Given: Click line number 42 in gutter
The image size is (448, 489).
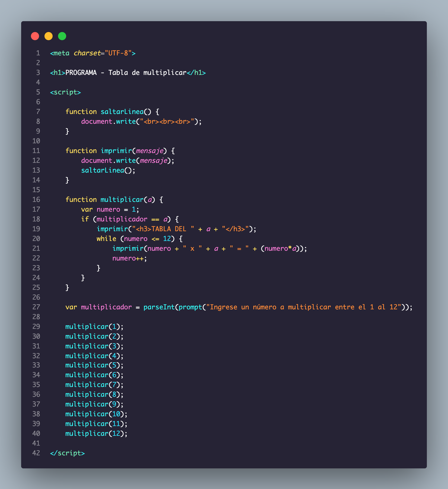Looking at the screenshot, I should pyautogui.click(x=36, y=453).
